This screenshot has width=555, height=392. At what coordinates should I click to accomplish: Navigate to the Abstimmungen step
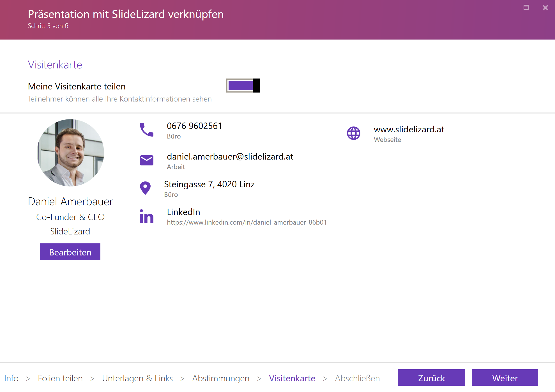(220, 378)
